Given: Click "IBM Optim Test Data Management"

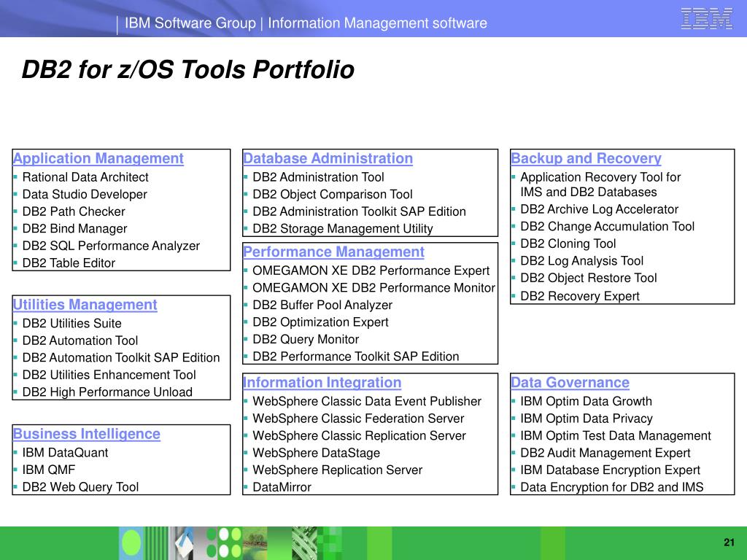Looking at the screenshot, I should pyautogui.click(x=616, y=436).
